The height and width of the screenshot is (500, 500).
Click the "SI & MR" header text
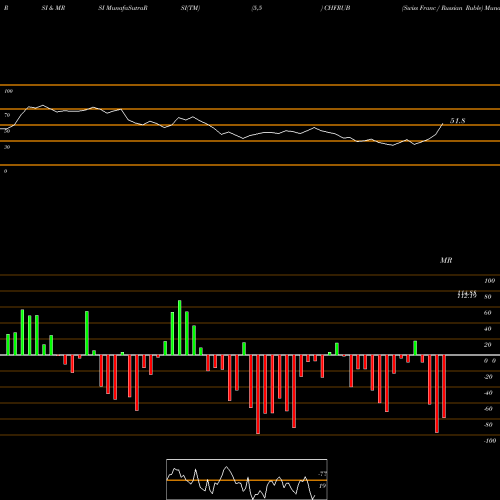tap(53, 8)
